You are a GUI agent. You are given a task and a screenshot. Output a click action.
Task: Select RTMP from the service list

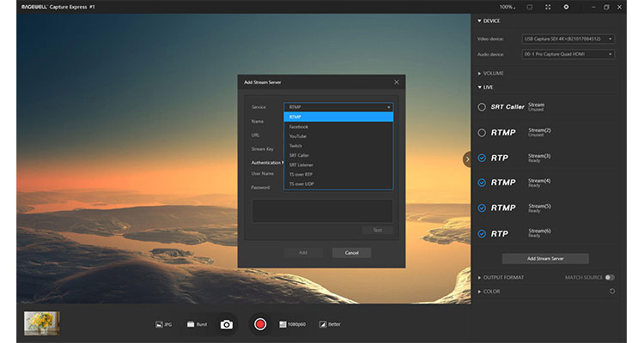click(x=338, y=117)
